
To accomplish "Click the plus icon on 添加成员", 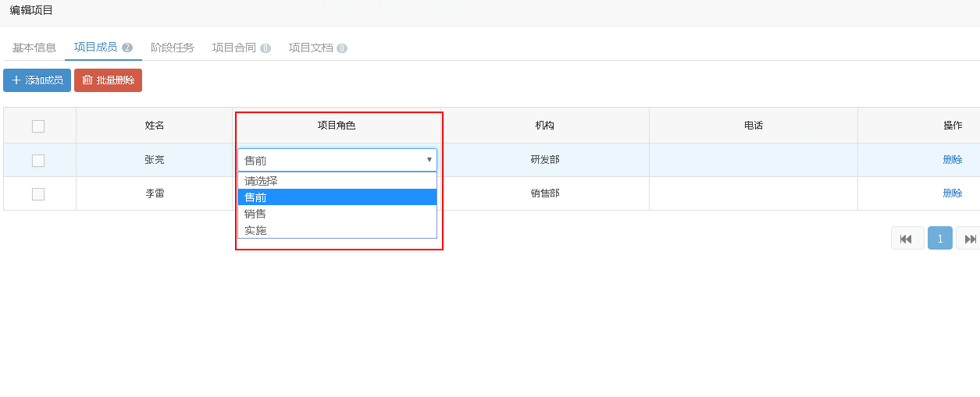I will coord(16,80).
